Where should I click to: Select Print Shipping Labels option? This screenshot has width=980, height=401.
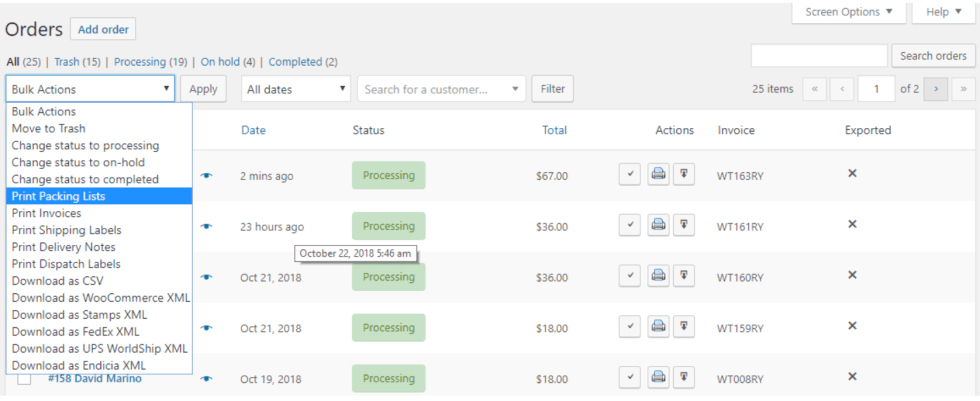pyautogui.click(x=99, y=230)
